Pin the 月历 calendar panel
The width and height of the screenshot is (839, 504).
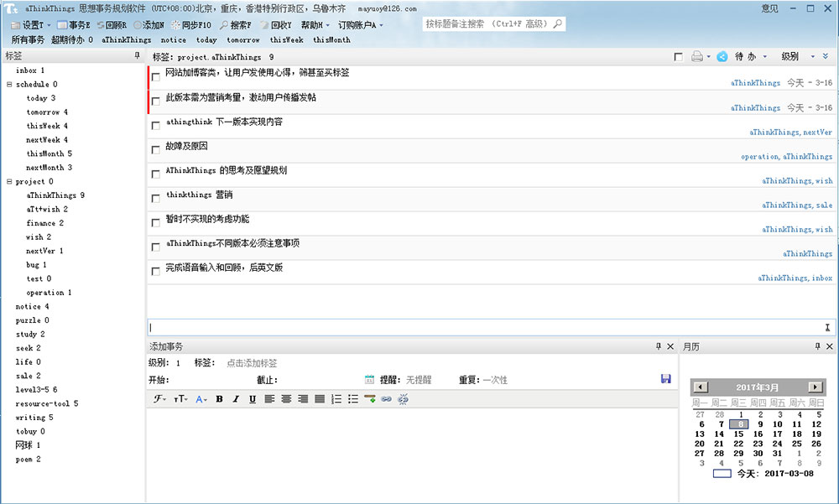817,346
